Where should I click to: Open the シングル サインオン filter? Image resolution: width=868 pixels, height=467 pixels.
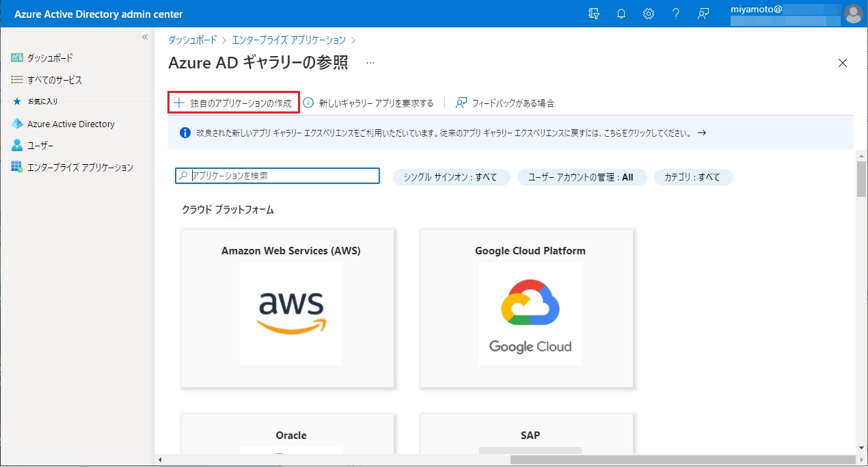point(451,177)
